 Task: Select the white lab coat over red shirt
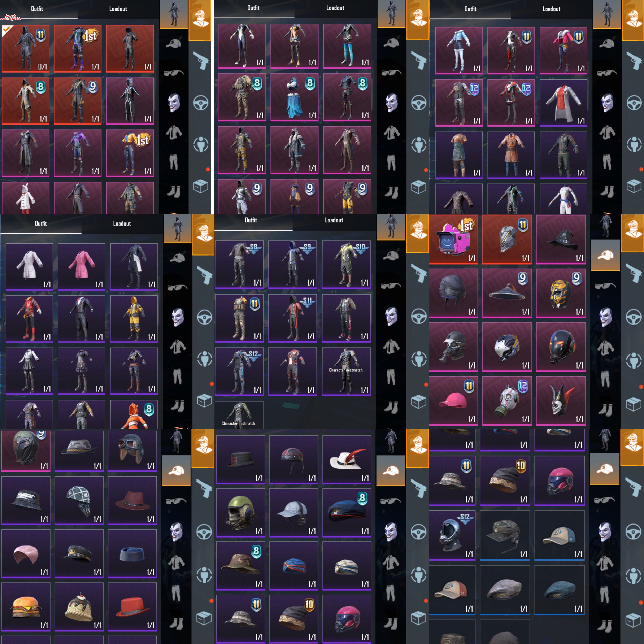[563, 103]
